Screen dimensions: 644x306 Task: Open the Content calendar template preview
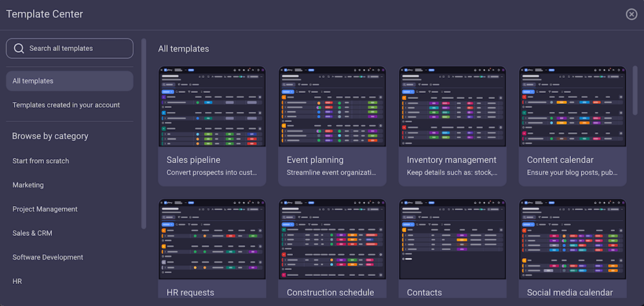572,107
